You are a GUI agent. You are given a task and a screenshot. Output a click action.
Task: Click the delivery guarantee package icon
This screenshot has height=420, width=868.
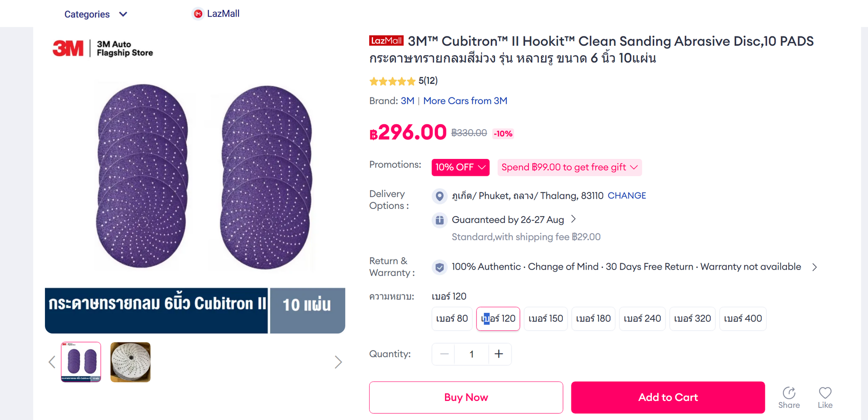(x=440, y=220)
